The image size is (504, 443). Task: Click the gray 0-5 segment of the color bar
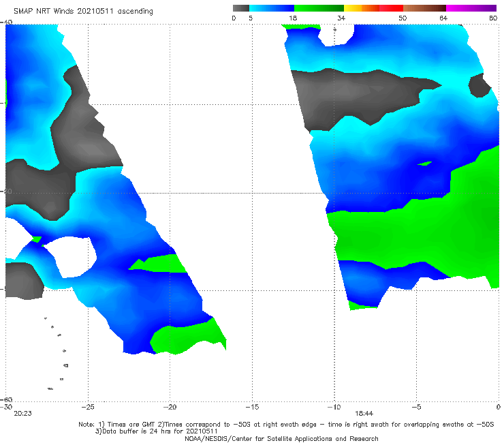[x=241, y=8]
